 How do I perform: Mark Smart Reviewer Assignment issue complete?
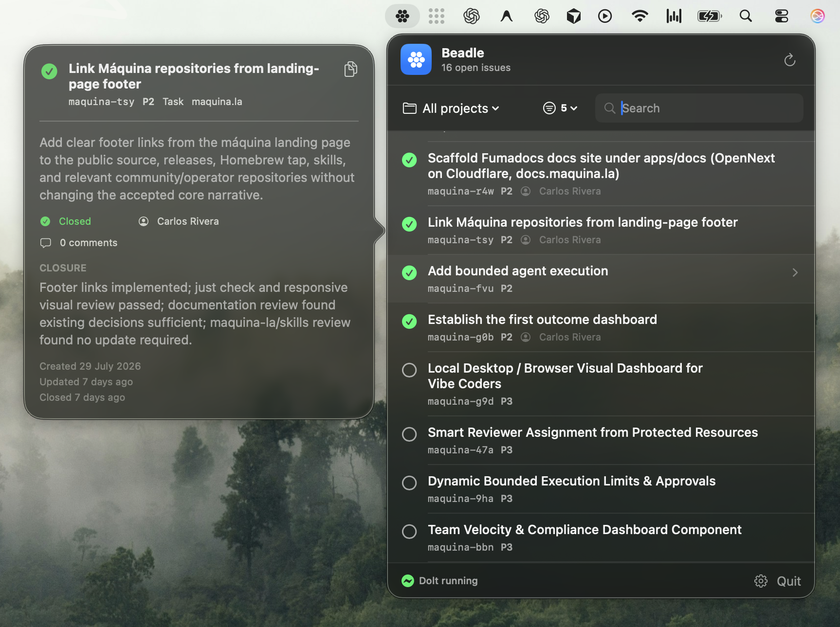click(x=409, y=434)
